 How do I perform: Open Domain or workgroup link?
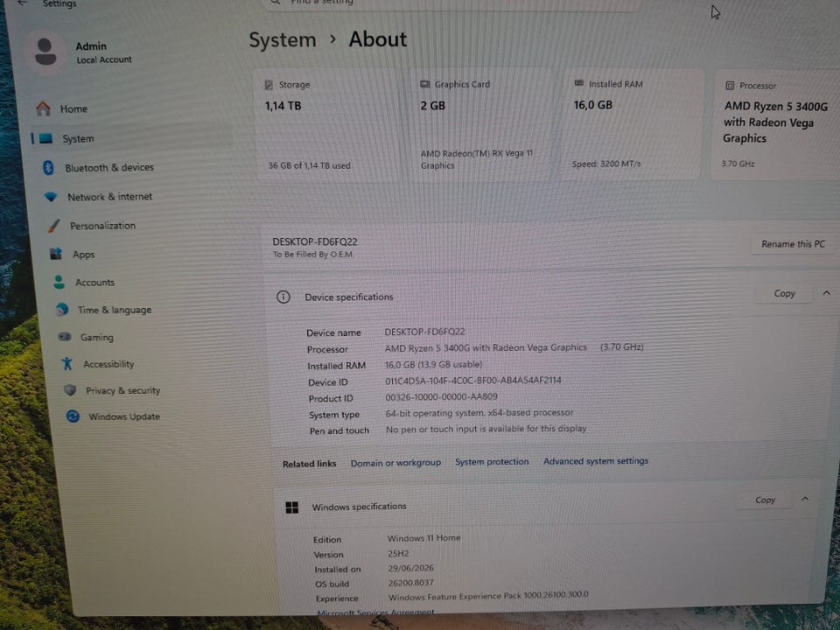(x=395, y=463)
